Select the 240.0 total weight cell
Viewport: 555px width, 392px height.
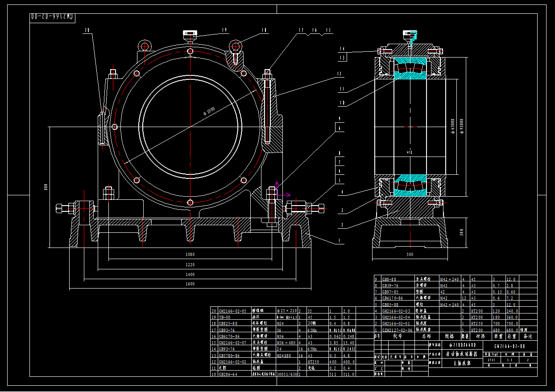[x=512, y=311]
